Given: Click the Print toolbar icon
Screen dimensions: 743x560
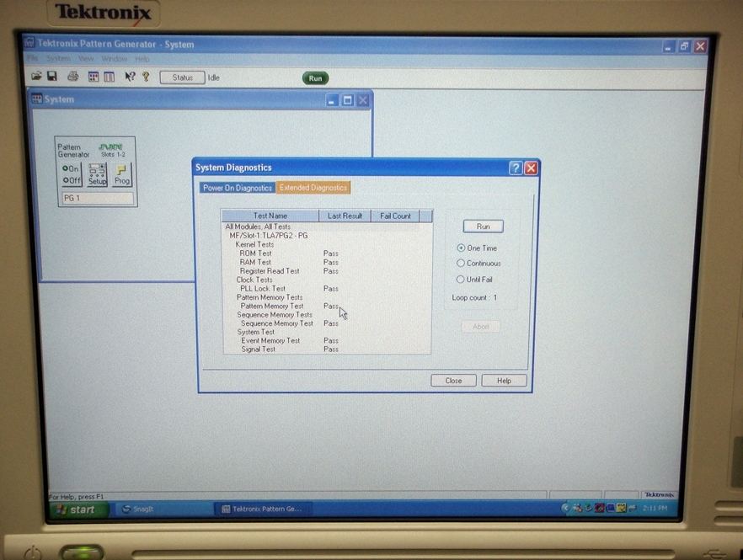Looking at the screenshot, I should pos(73,77).
